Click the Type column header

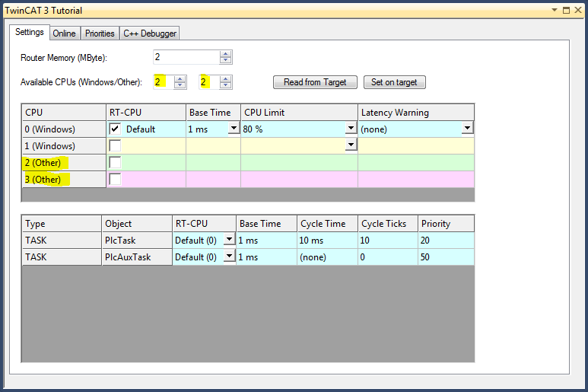pyautogui.click(x=62, y=224)
